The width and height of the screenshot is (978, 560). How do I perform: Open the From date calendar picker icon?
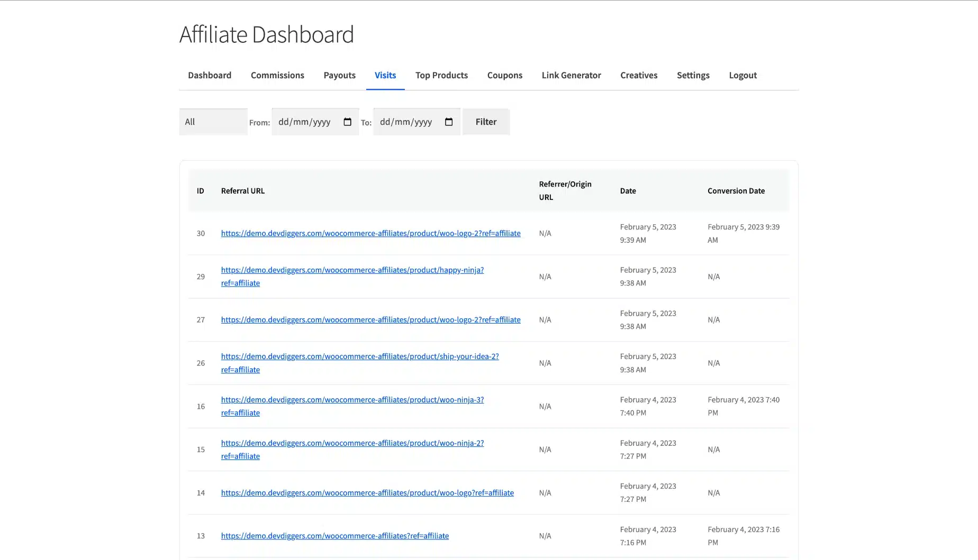(347, 122)
